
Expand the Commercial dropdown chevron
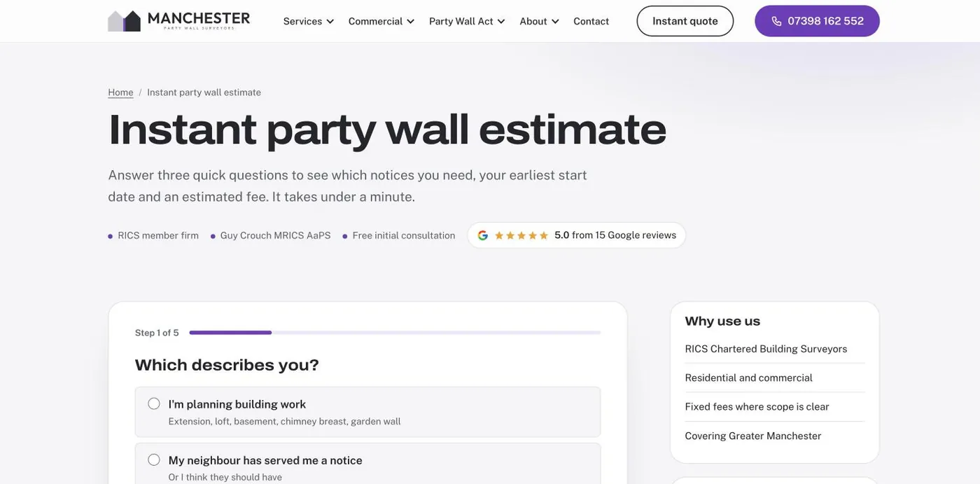[x=410, y=22]
